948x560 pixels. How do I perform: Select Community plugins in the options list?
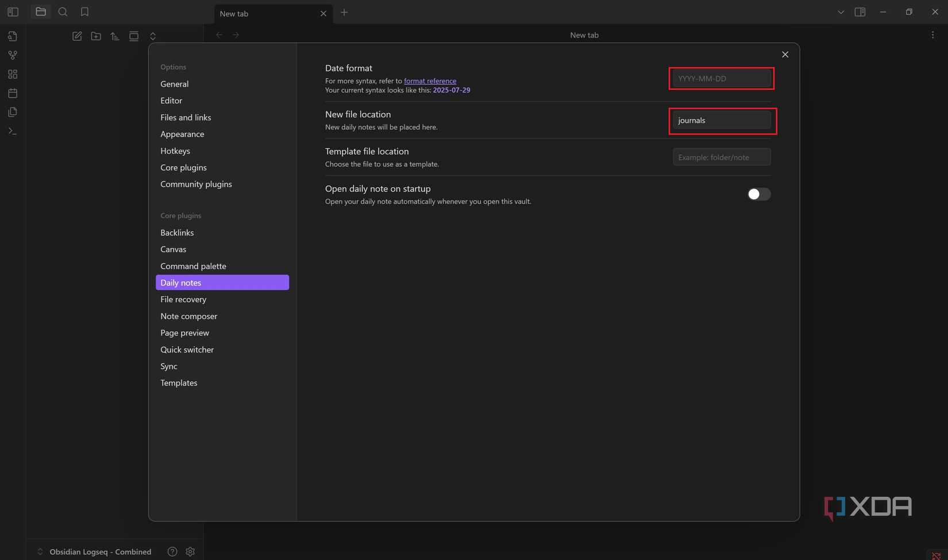click(x=196, y=184)
